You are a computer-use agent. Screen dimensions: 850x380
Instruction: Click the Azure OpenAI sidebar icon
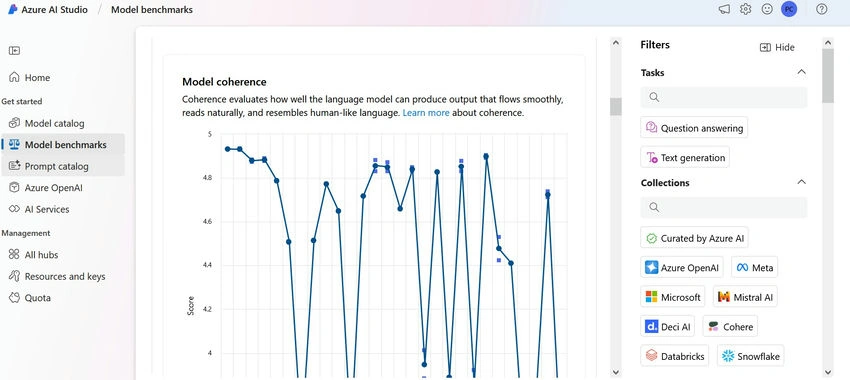pyautogui.click(x=15, y=188)
